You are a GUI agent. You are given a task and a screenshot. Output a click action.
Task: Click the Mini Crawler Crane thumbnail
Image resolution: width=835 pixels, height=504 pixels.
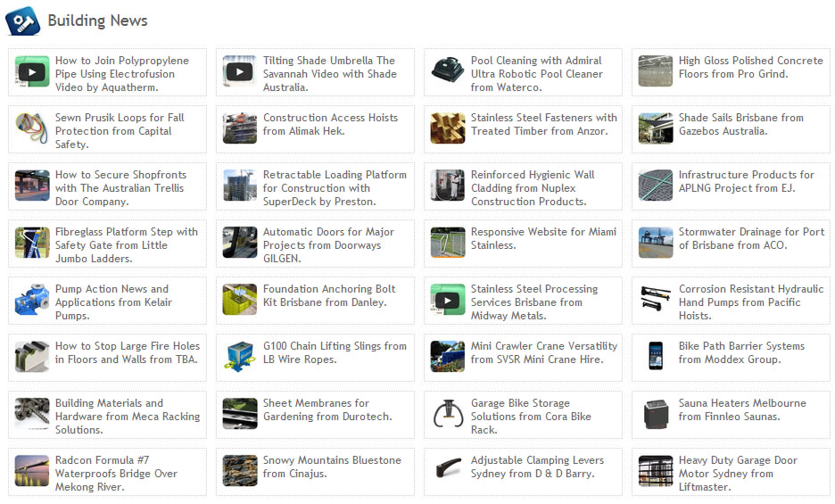click(447, 357)
